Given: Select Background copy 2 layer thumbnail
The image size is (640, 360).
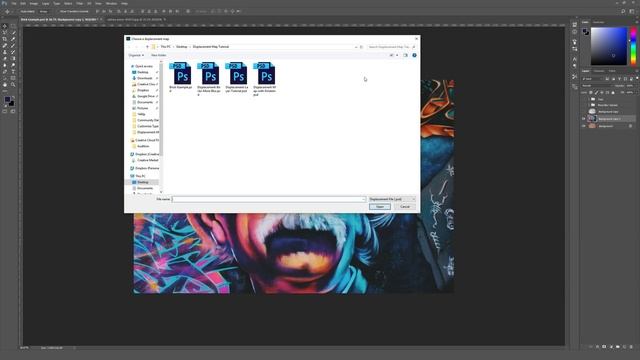Looking at the screenshot, I should click(x=592, y=119).
